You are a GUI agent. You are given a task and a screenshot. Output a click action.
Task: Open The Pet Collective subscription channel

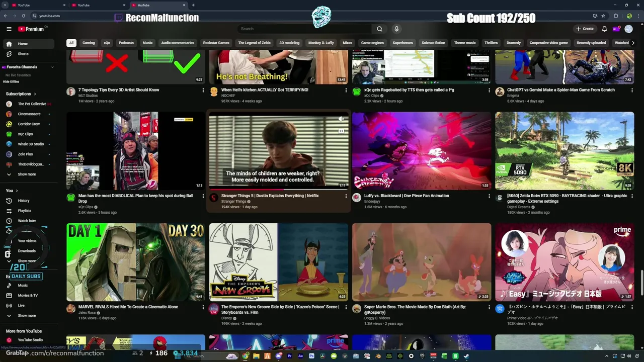click(30, 104)
